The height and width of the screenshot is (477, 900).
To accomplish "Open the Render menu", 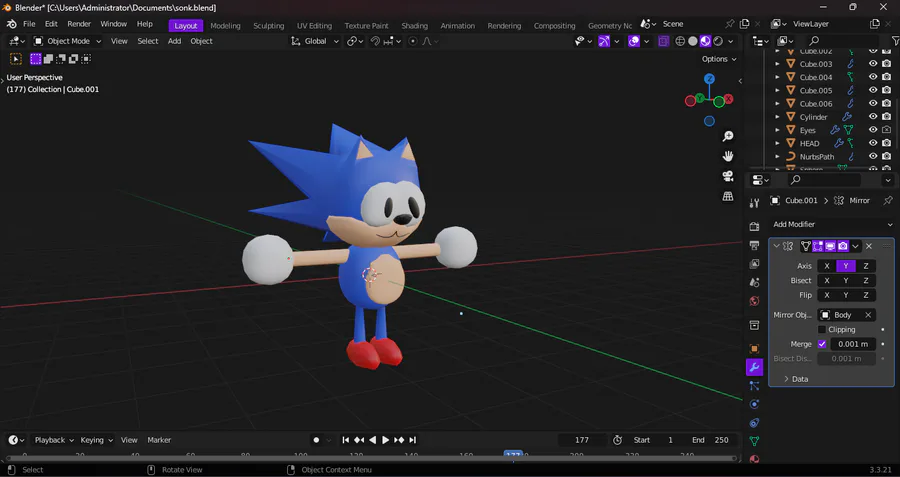I will click(x=79, y=24).
